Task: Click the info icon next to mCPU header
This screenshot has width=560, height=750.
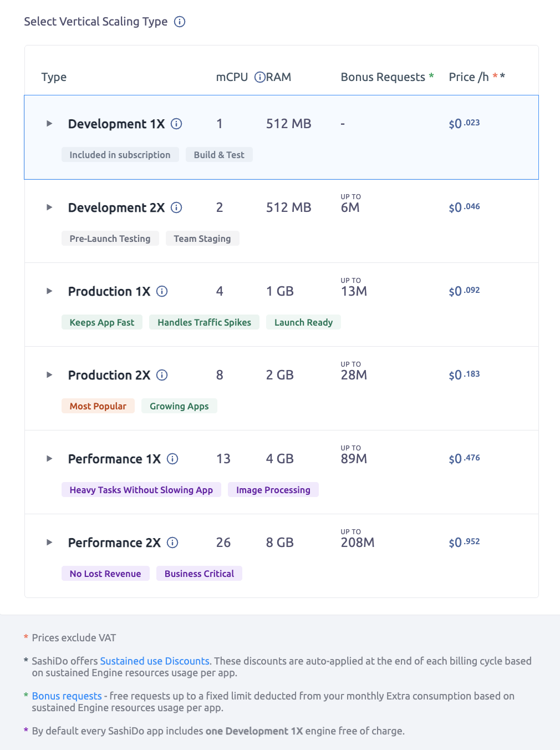Action: [x=259, y=77]
